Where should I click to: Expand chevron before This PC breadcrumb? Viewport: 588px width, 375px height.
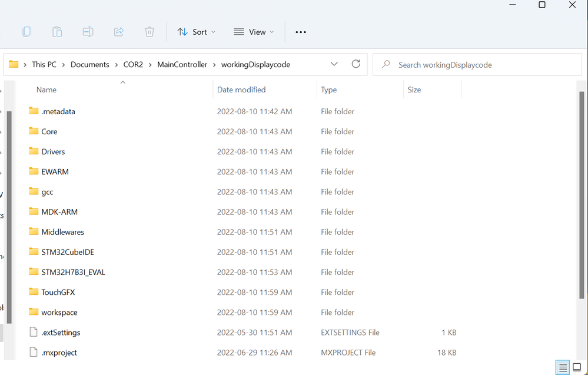25,65
